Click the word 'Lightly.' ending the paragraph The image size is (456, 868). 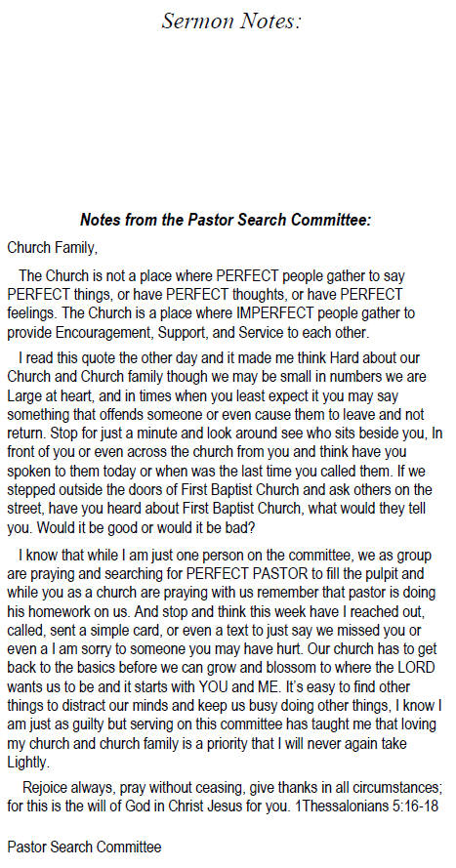click(28, 763)
